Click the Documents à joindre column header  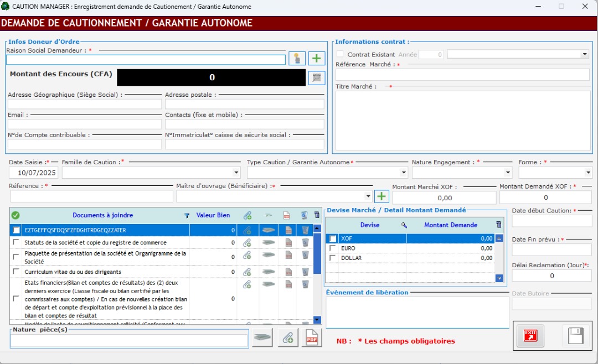click(102, 215)
